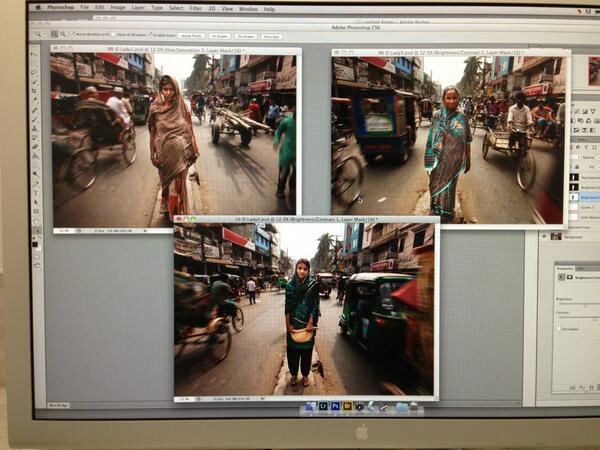This screenshot has width=600, height=450.
Task: Filter layers by type layers icon
Action: coord(587,148)
